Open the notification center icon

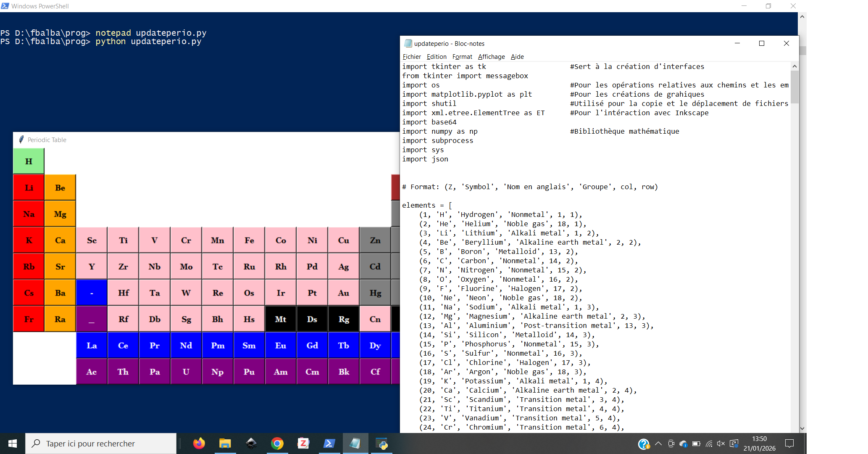789,443
